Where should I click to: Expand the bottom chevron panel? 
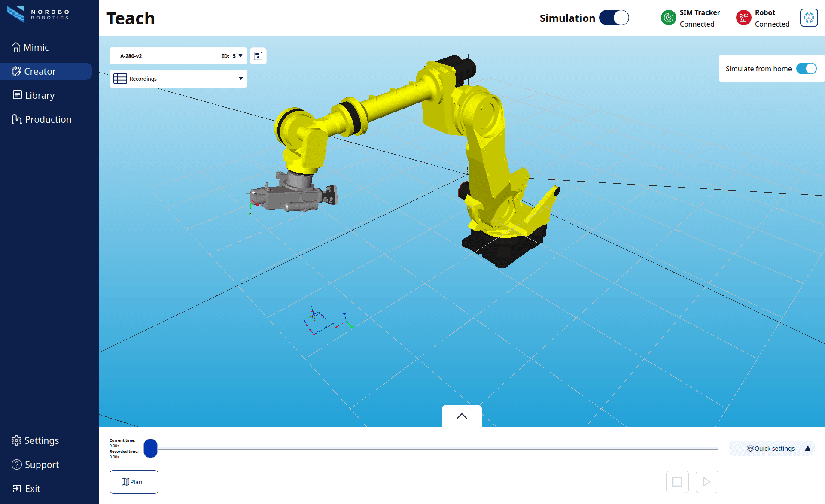[461, 416]
